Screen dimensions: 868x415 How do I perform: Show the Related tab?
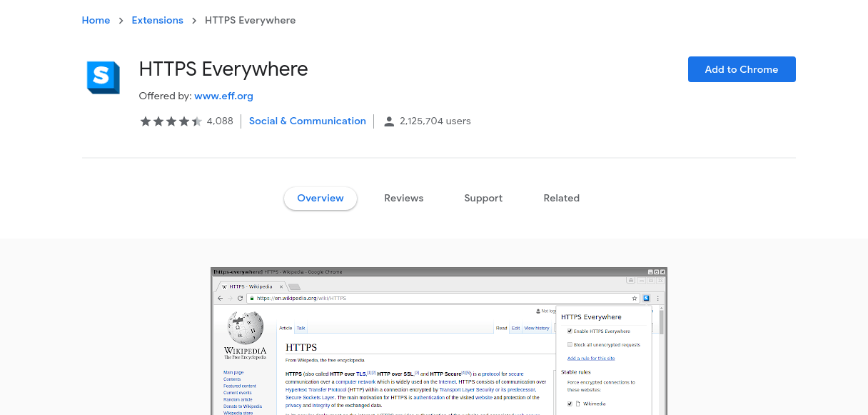pos(562,199)
